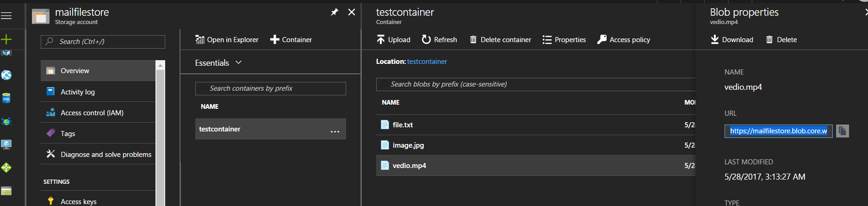Open the storage accounts icon in the sidebar
The height and width of the screenshot is (206, 868).
6,191
